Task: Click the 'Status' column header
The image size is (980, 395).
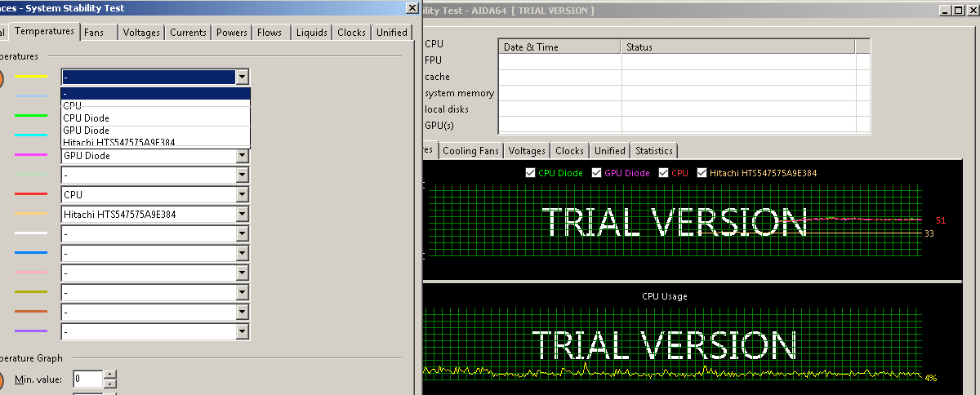Action: pyautogui.click(x=739, y=47)
